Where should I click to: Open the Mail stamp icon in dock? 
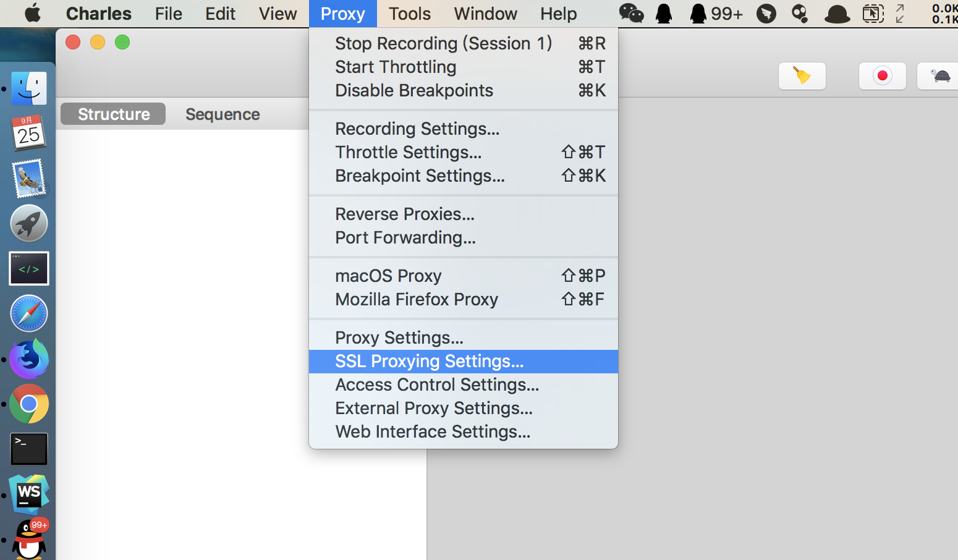(x=29, y=178)
